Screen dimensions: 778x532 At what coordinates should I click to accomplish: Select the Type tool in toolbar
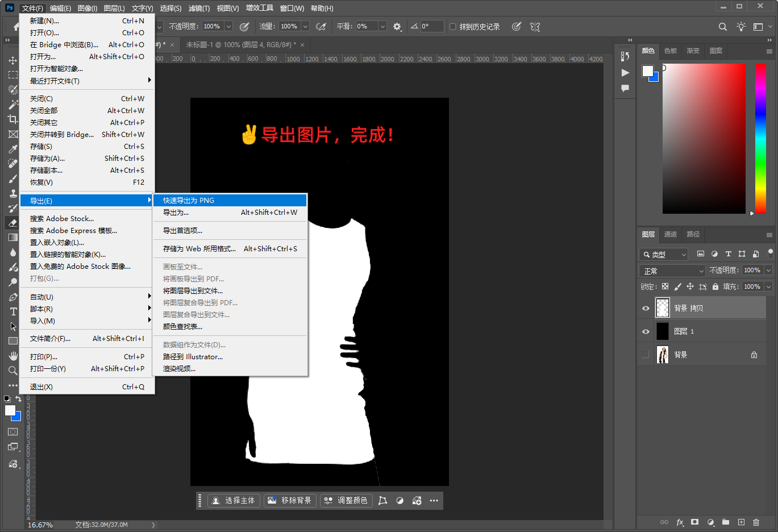[13, 311]
